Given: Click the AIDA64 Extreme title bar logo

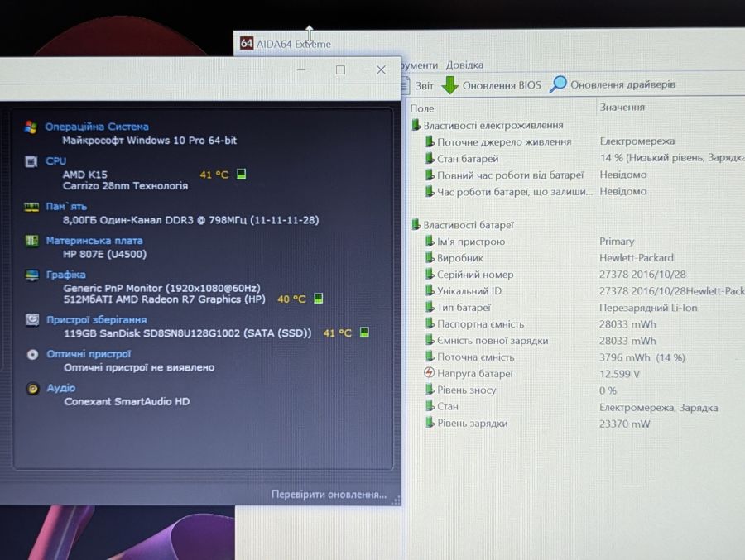Looking at the screenshot, I should click(x=246, y=43).
